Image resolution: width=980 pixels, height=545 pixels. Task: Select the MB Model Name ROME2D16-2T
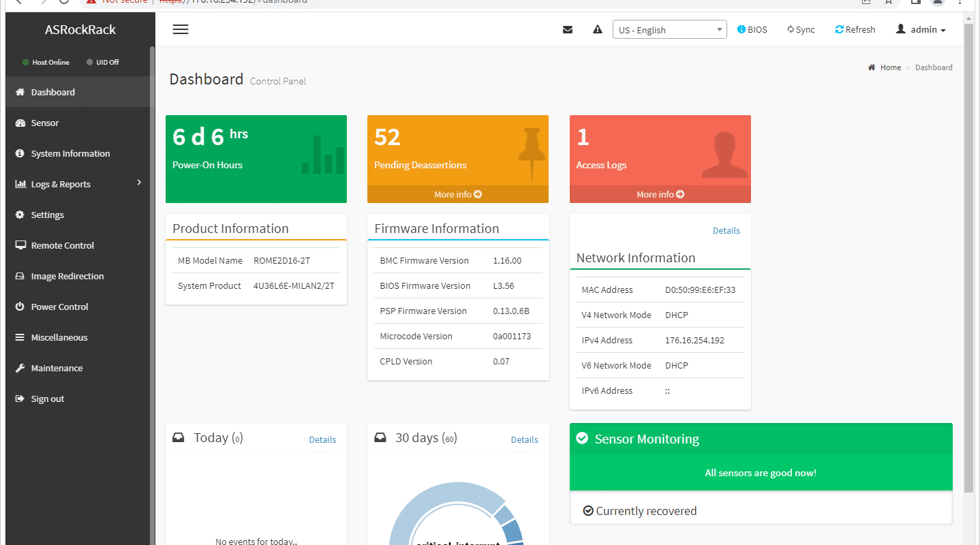[281, 260]
